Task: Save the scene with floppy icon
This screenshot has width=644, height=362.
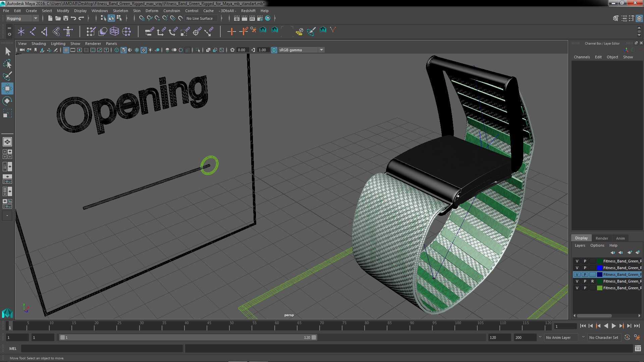Action: pos(66,18)
